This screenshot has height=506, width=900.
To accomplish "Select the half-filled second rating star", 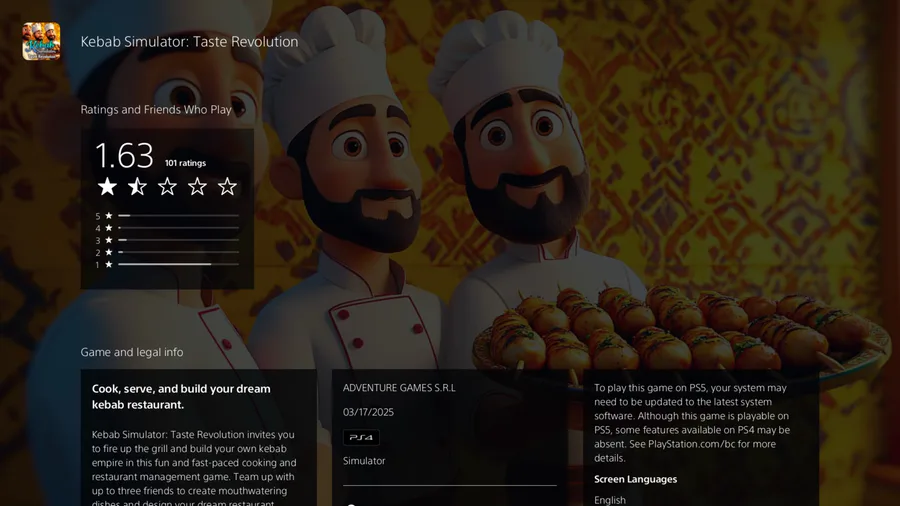I will point(137,186).
